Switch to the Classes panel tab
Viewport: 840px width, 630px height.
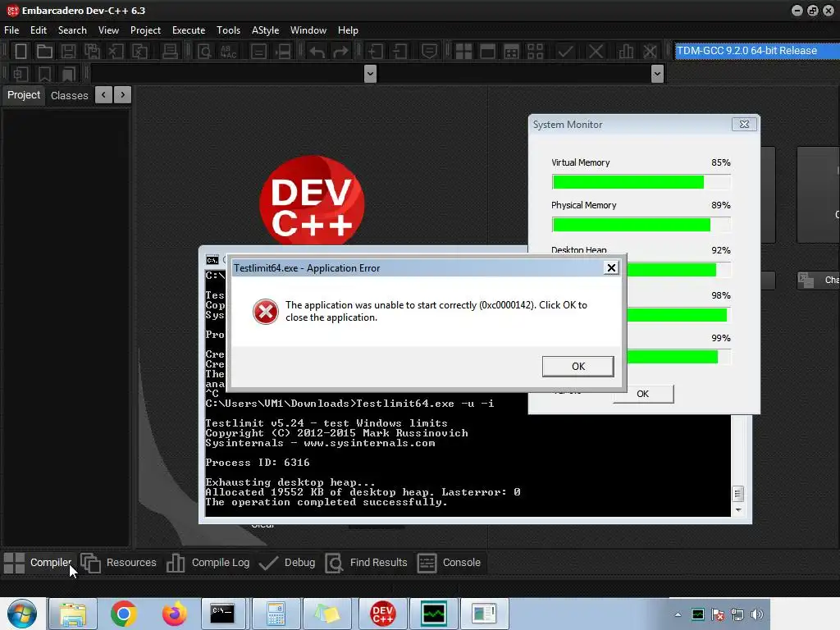pyautogui.click(x=69, y=95)
